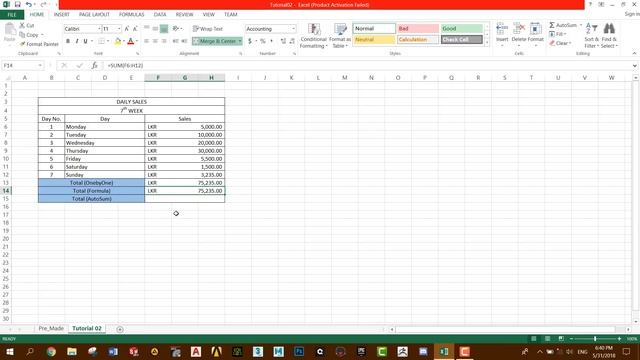
Task: Toggle Italic formatting
Action: click(x=77, y=41)
